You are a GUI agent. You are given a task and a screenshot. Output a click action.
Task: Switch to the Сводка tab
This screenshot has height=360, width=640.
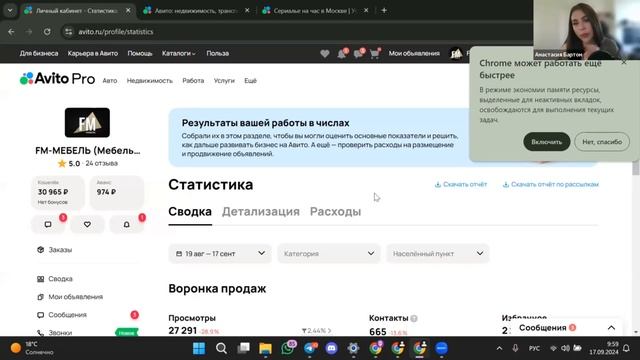(x=190, y=211)
